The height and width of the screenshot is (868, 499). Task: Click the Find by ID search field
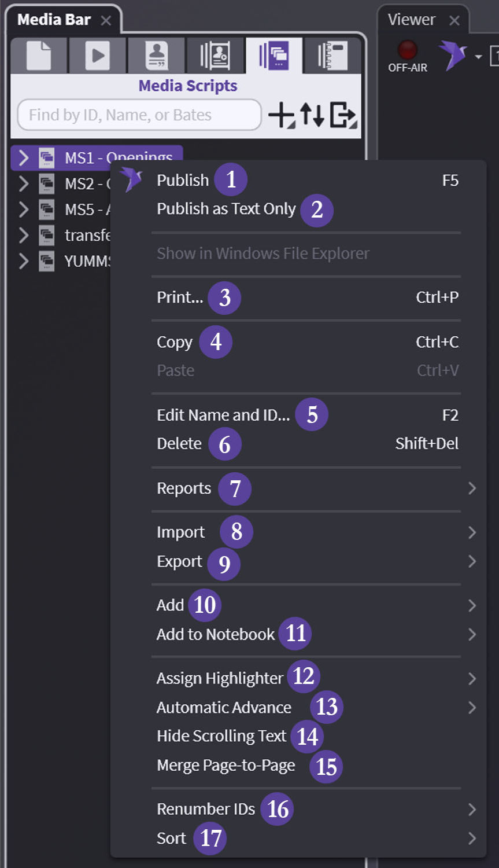(139, 115)
